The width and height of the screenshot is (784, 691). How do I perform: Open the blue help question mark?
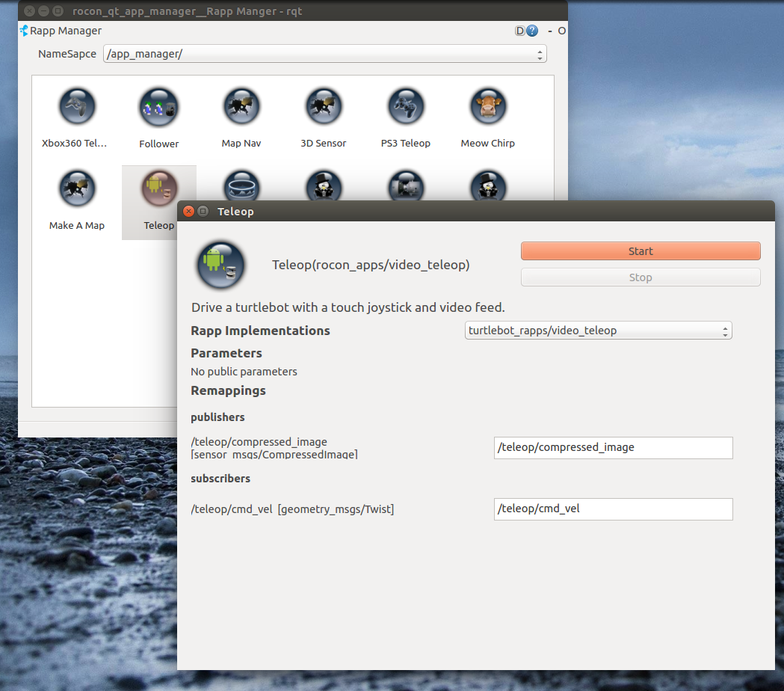(x=532, y=31)
